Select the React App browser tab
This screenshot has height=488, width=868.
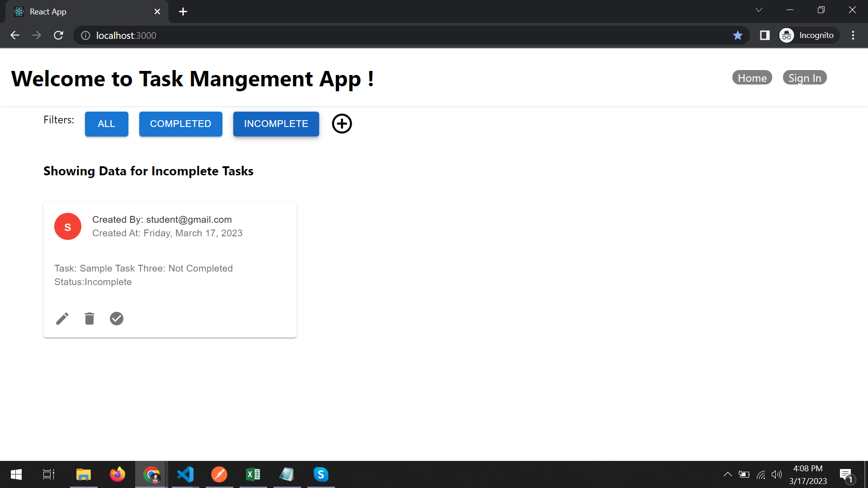[86, 12]
